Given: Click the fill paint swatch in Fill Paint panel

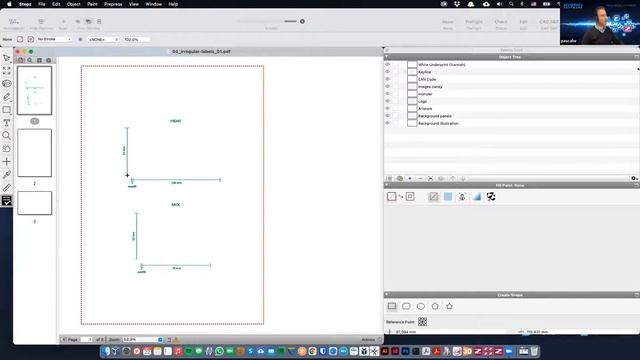Looking at the screenshot, I should click(391, 197).
